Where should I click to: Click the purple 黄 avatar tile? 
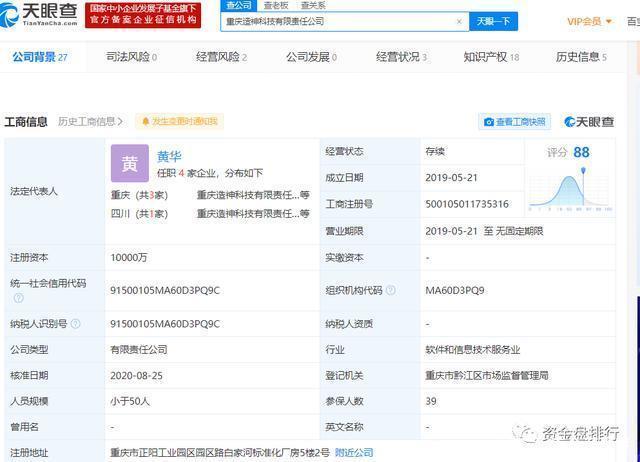pyautogui.click(x=130, y=163)
